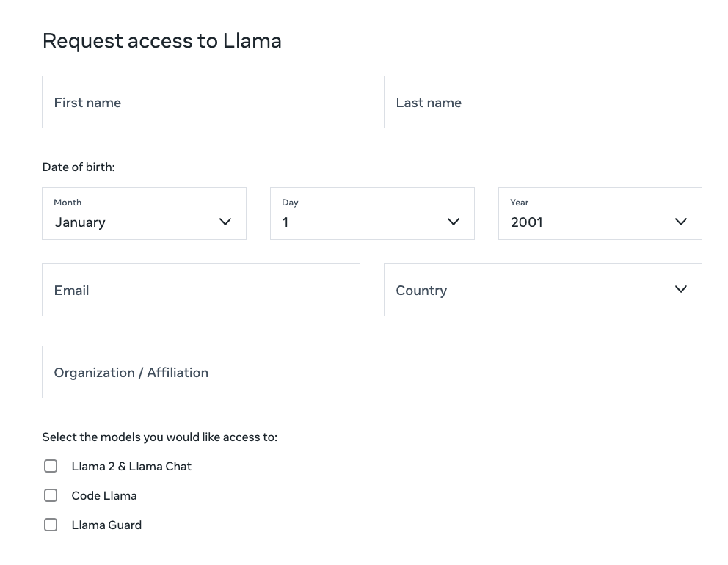Screen dimensions: 728x565
Task: Click the 'Llama 2 & Llama Chat' label text
Action: click(131, 466)
